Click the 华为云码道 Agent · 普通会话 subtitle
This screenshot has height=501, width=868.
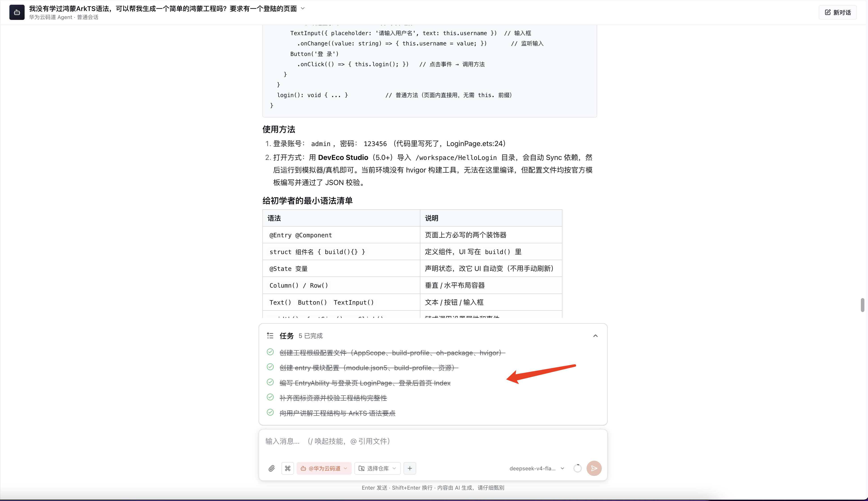pos(64,17)
